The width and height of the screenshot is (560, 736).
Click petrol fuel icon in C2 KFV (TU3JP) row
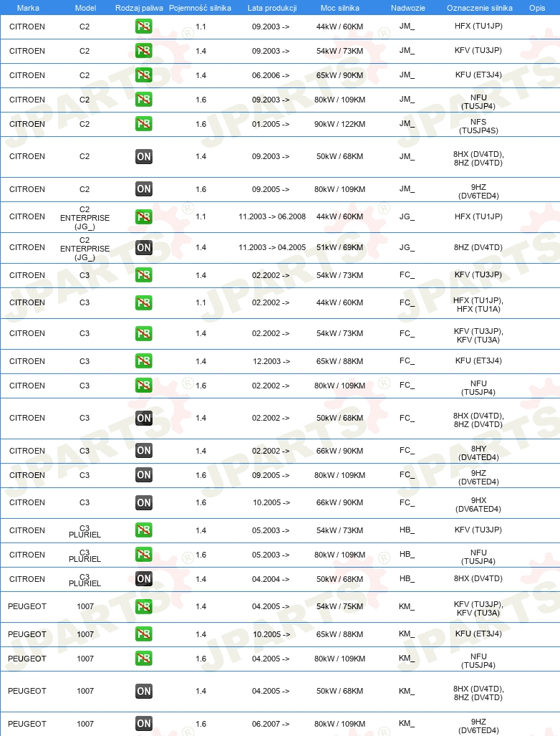point(143,51)
